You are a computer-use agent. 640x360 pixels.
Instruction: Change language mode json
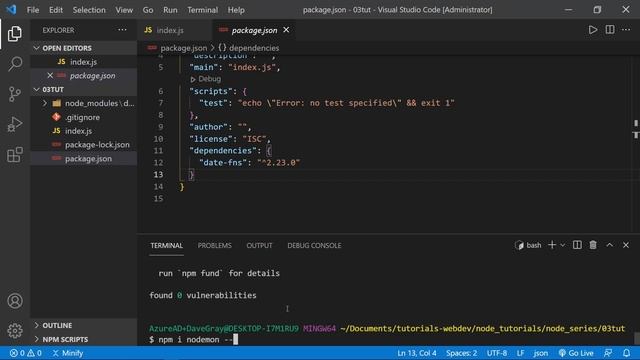point(541,353)
